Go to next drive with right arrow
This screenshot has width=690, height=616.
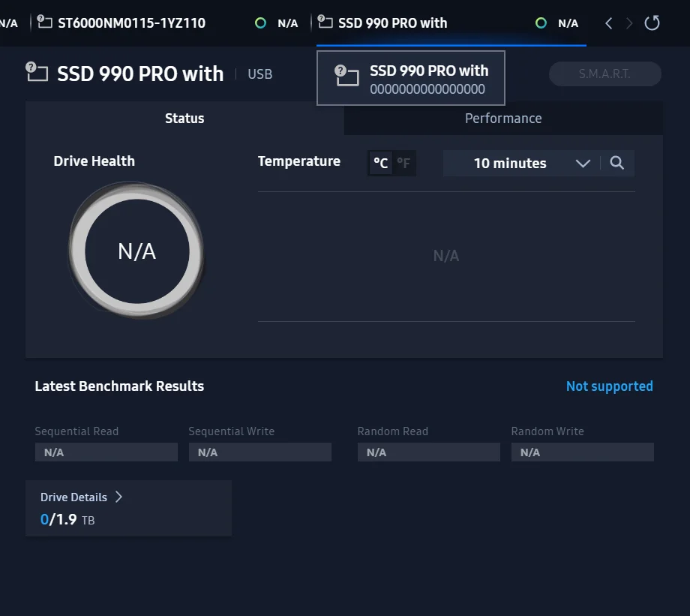pos(629,23)
